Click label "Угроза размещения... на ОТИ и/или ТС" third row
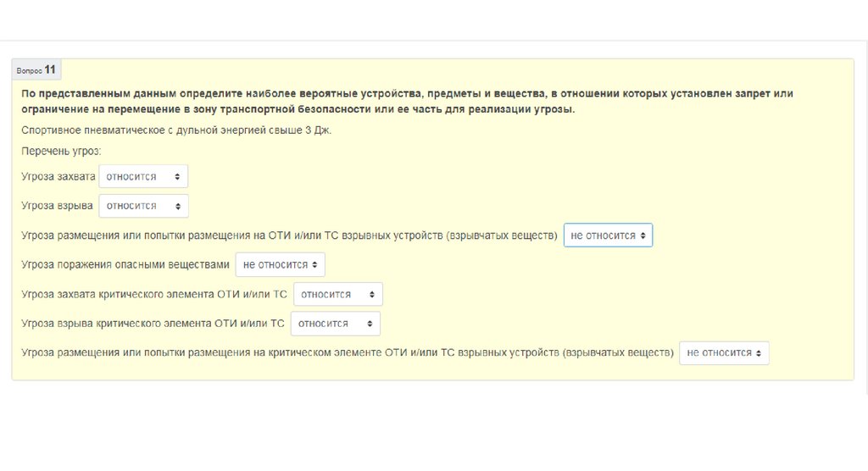 point(289,235)
